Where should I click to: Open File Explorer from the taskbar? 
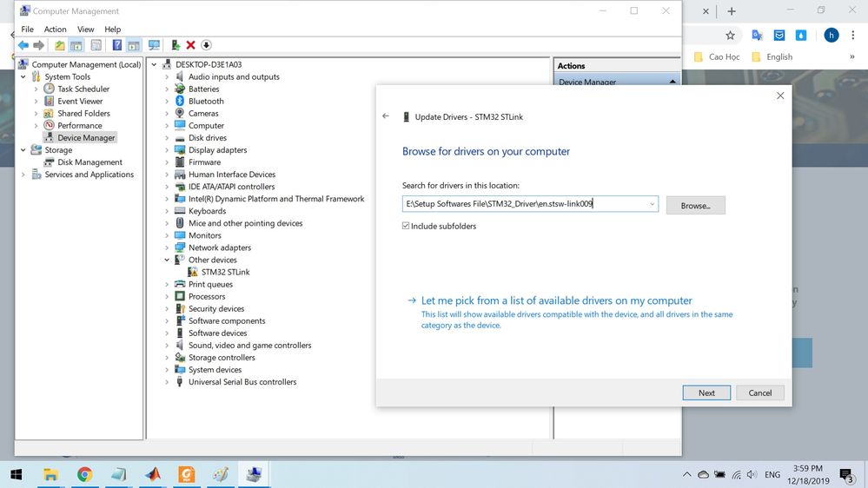pos(50,474)
